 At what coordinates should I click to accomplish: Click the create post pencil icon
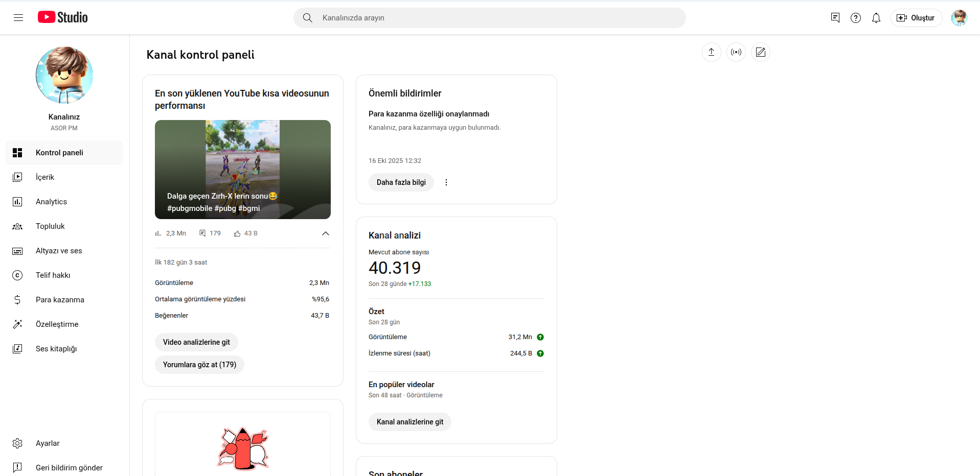click(760, 52)
